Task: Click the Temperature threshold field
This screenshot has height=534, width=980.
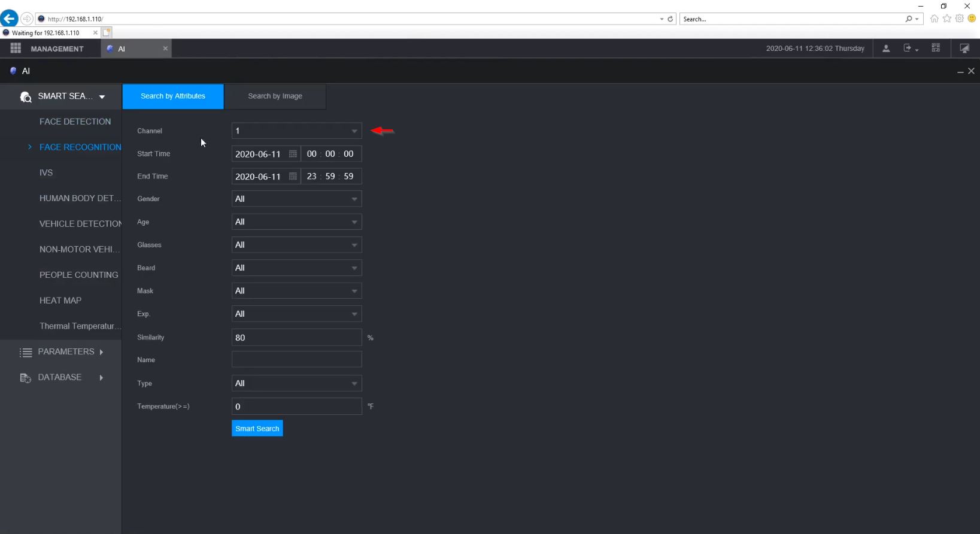Action: (296, 406)
